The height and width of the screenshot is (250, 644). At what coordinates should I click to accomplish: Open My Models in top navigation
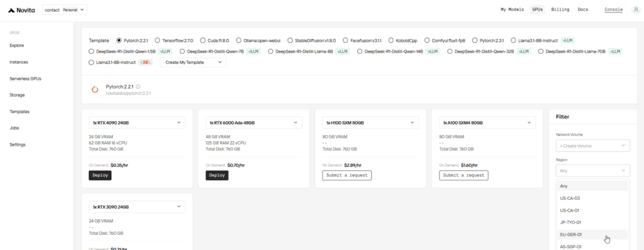pyautogui.click(x=512, y=9)
